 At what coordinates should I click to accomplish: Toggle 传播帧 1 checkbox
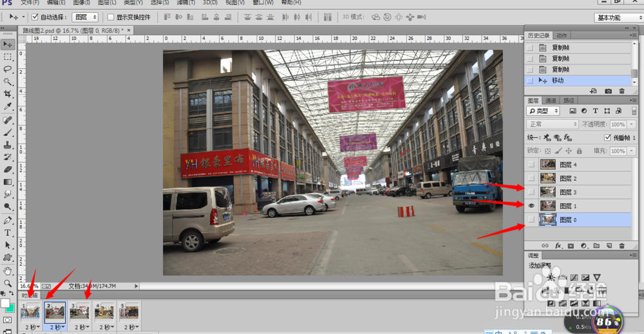pos(608,138)
